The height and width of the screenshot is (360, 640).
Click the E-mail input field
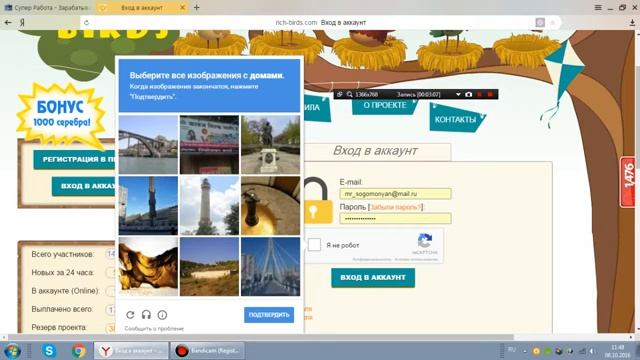point(395,194)
